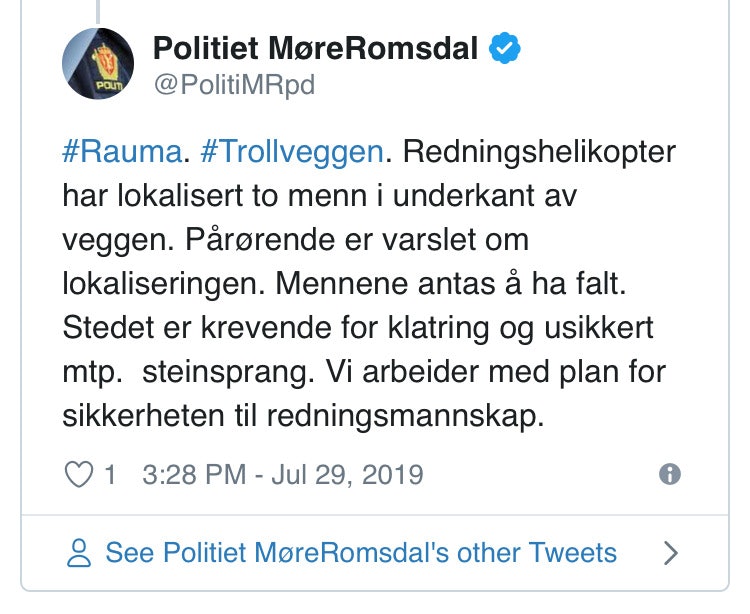The width and height of the screenshot is (750, 614).
Task: Click the 3:28 PM - Jul 29, 2019 timestamp
Action: (x=283, y=474)
